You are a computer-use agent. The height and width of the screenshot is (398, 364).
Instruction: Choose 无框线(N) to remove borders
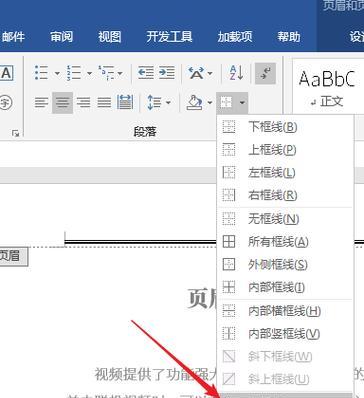coord(285,219)
